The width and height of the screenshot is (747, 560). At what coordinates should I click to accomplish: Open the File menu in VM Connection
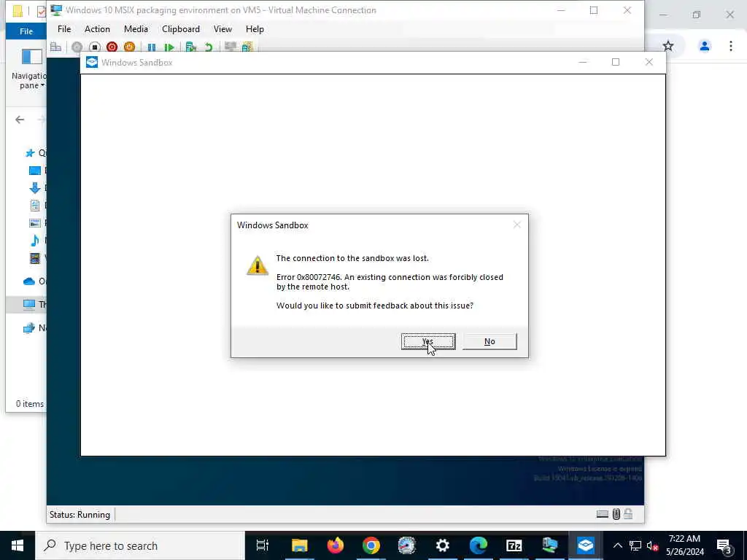click(x=64, y=29)
